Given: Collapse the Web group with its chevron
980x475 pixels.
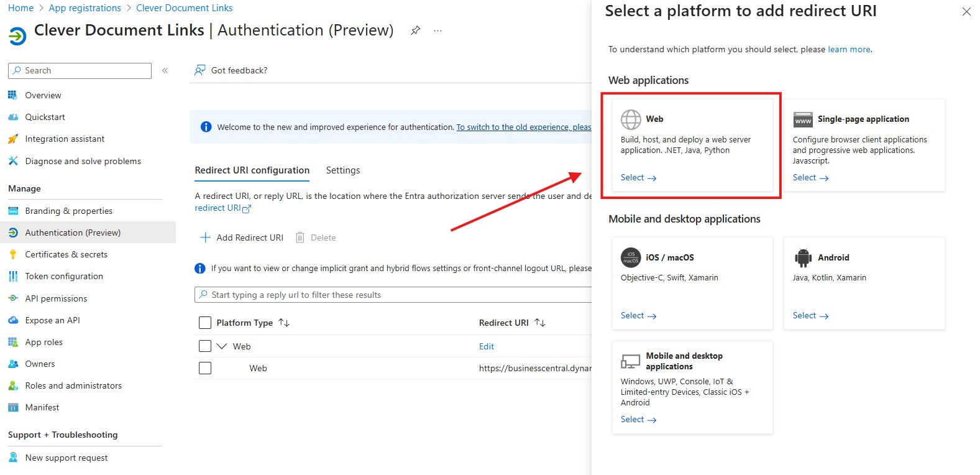Looking at the screenshot, I should click(x=222, y=346).
